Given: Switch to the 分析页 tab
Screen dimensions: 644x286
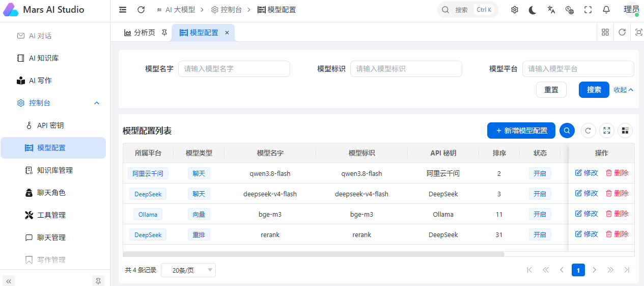Looking at the screenshot, I should (x=140, y=33).
